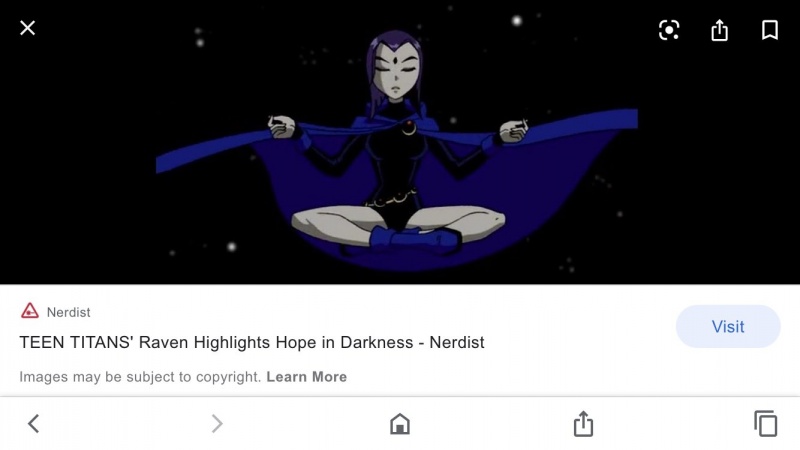
Task: Tap the share icon above the image
Action: coord(719,30)
